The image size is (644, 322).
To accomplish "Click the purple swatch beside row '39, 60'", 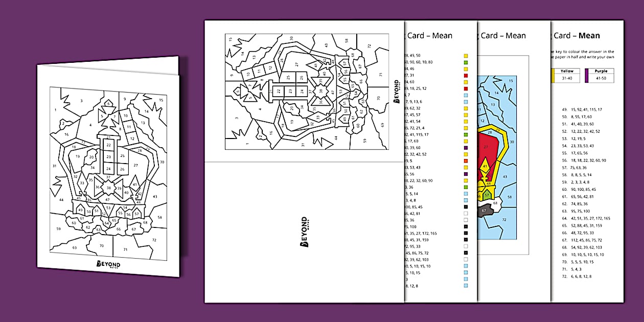I will click(466, 148).
